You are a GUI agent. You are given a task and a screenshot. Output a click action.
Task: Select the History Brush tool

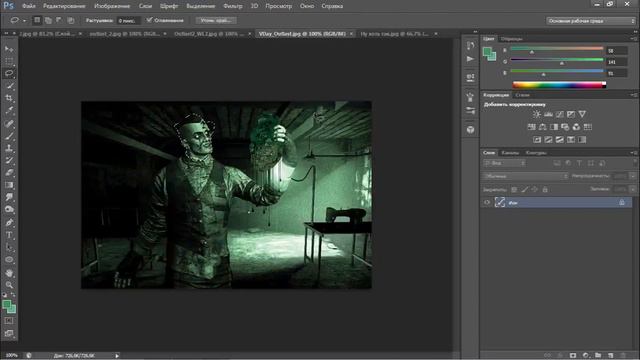click(9, 160)
